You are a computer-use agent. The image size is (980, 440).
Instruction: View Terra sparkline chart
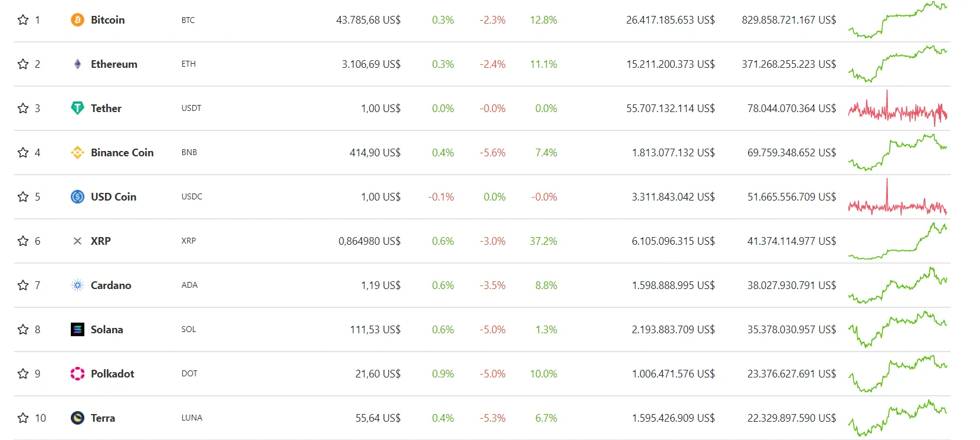pyautogui.click(x=898, y=418)
